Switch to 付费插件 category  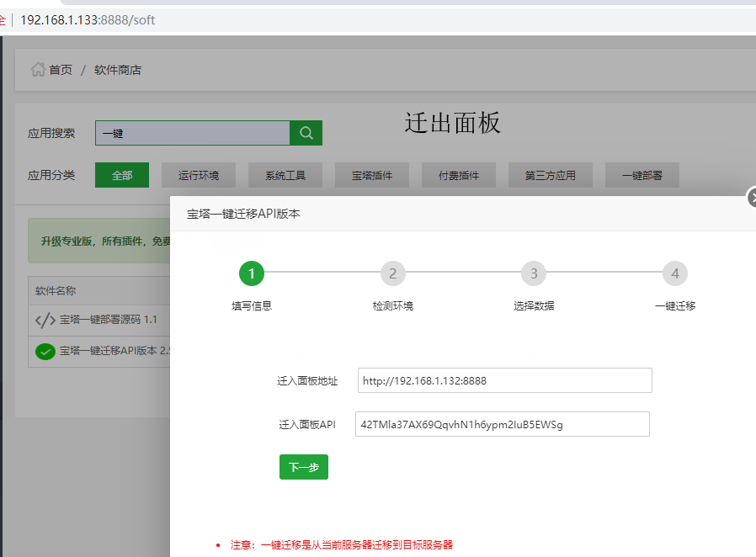(459, 175)
